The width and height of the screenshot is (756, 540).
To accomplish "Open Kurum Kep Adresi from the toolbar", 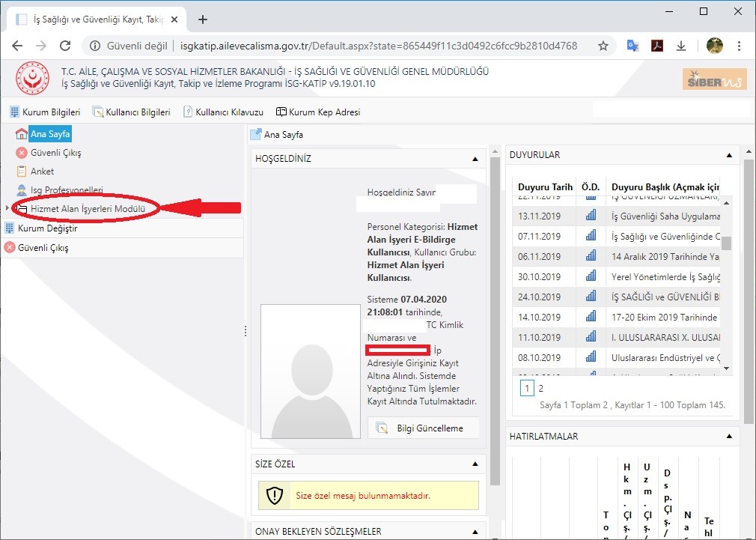I will pyautogui.click(x=318, y=112).
